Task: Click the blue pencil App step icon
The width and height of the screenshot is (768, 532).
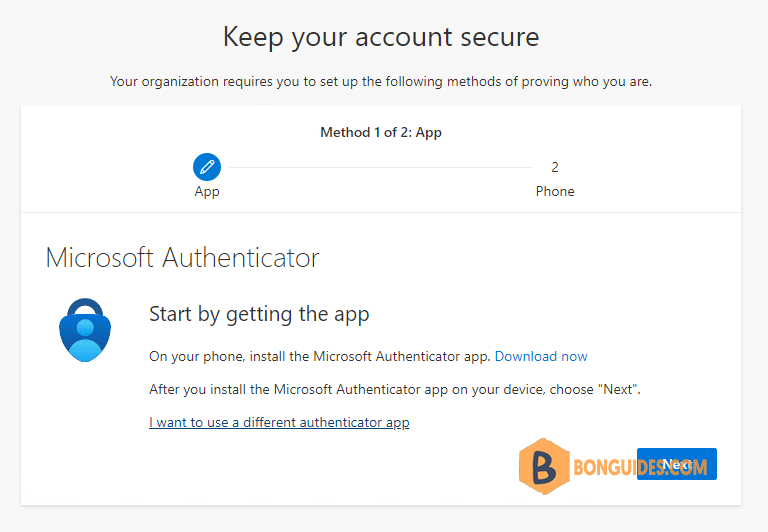Action: 207,167
